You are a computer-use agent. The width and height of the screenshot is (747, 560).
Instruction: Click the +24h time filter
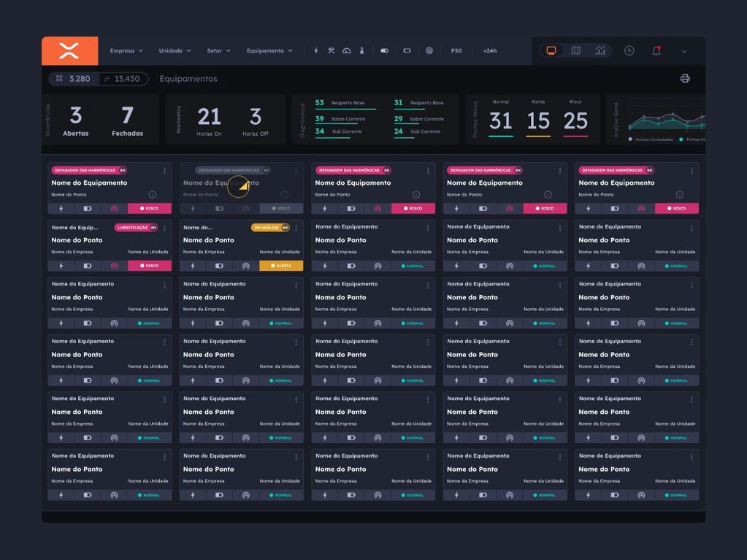tap(490, 51)
